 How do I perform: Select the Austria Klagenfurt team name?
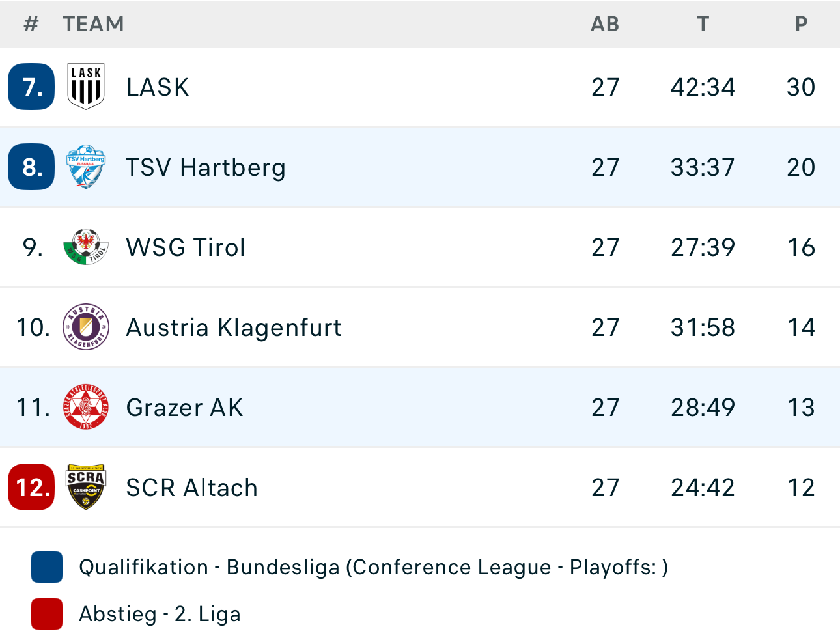(x=234, y=327)
